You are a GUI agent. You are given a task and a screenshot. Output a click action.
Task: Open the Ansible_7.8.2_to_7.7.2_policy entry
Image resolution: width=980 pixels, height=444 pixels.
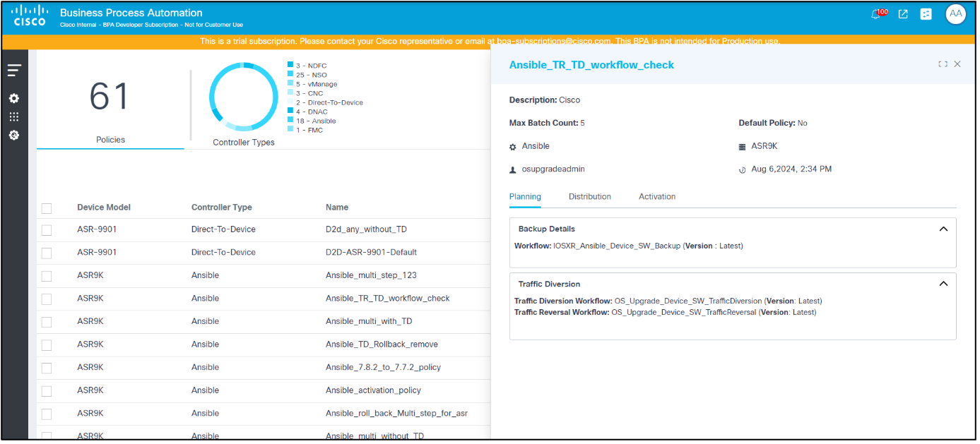[x=382, y=367]
